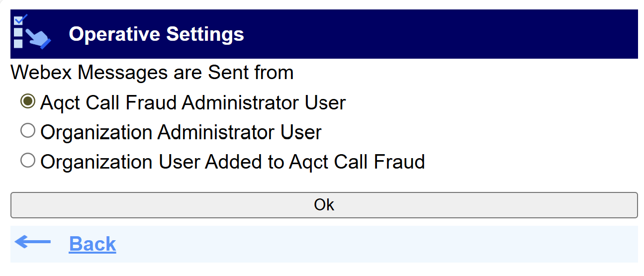644x276 pixels.
Task: Click the left-pointing Back arrow icon
Action: coord(33,243)
